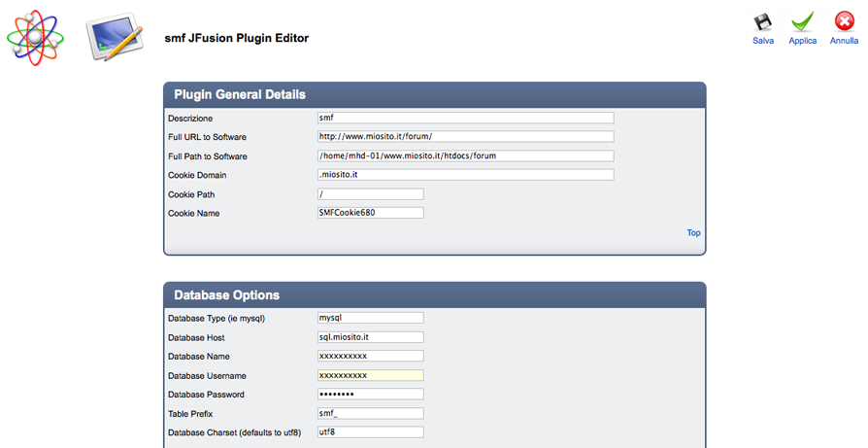This screenshot has height=448, width=868.
Task: Click the Annulla red cancel icon
Action: [844, 22]
